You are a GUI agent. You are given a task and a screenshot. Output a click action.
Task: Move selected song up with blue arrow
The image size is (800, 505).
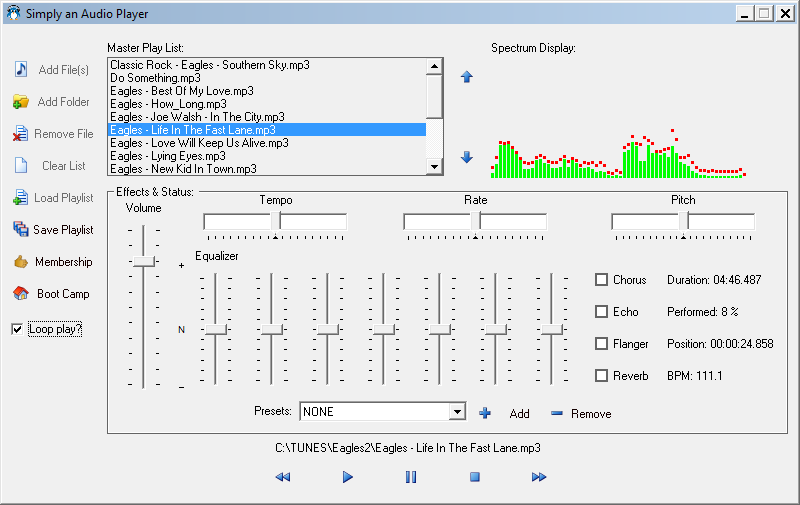[x=466, y=77]
